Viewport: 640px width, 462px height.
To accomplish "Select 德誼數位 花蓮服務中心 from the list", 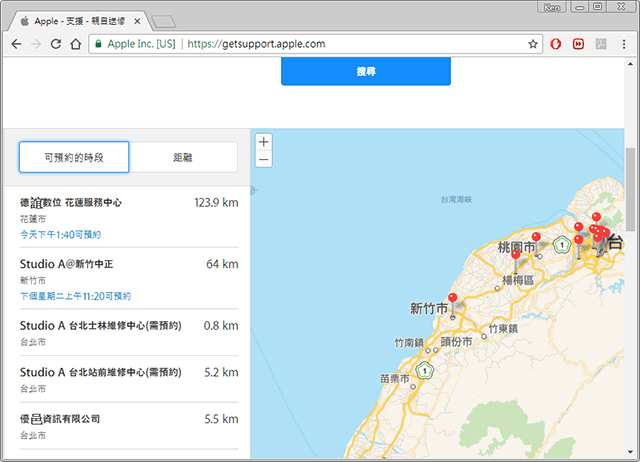I will tap(71, 202).
